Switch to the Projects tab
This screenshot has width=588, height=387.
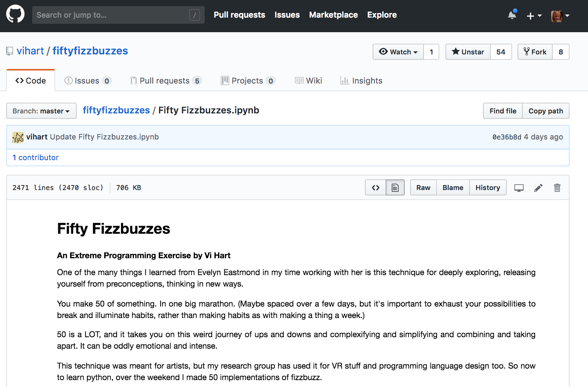[248, 80]
